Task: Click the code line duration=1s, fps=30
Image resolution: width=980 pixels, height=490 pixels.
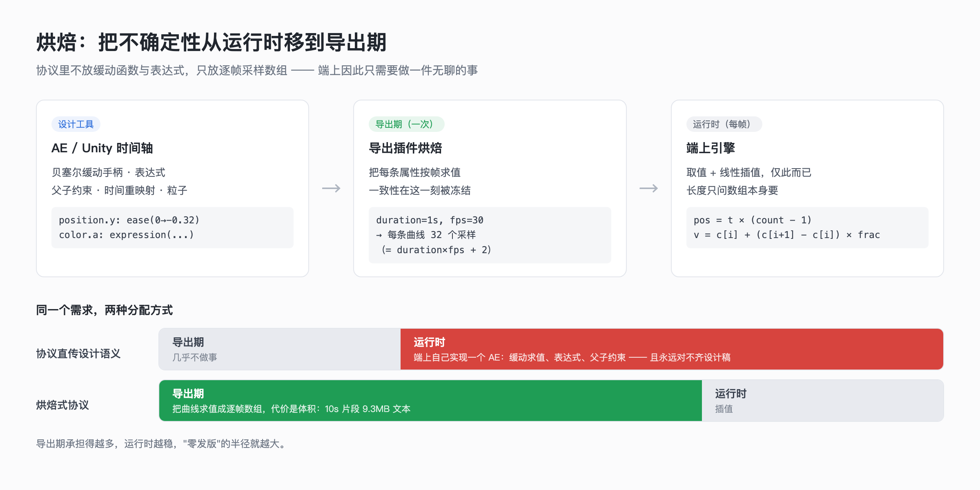Action: point(430,220)
